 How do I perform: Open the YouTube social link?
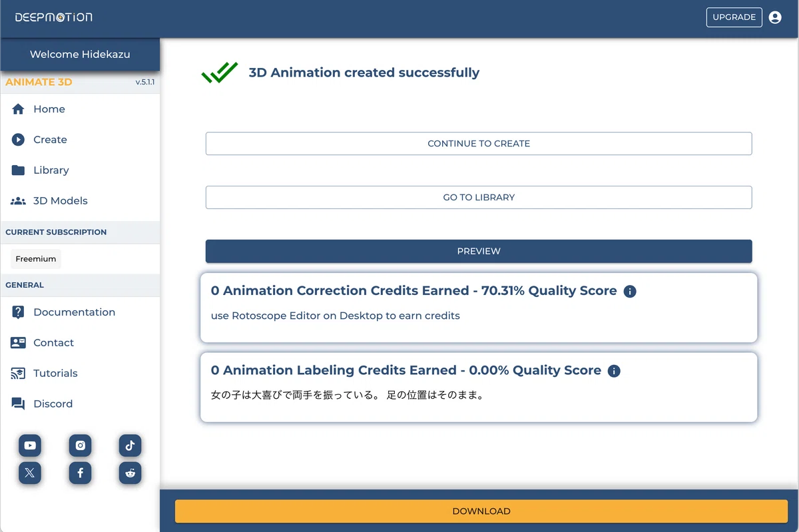[30, 445]
